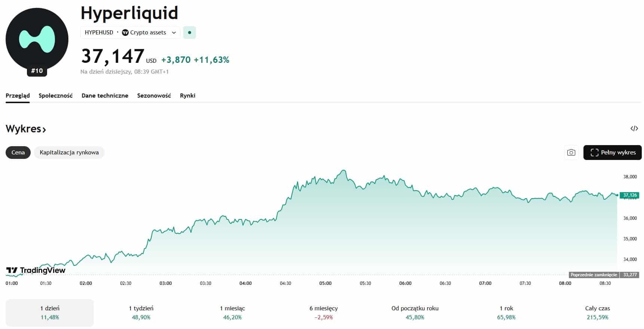The width and height of the screenshot is (644, 329).
Task: Open the Pełny wykres full chart button
Action: point(612,153)
